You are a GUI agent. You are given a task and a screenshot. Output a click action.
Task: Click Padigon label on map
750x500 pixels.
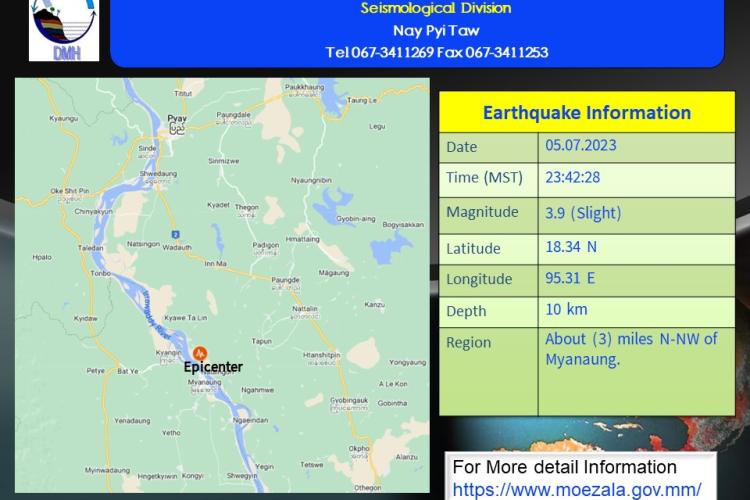coord(266,245)
